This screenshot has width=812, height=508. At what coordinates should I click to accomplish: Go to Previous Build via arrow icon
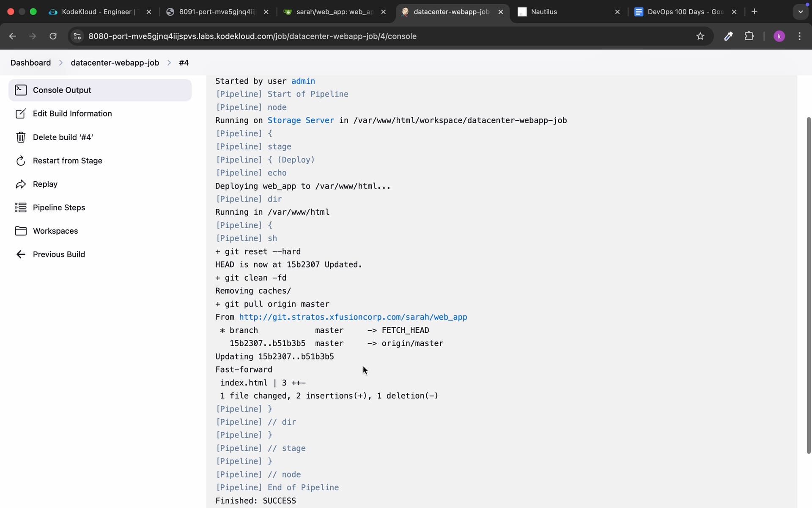[21, 254]
